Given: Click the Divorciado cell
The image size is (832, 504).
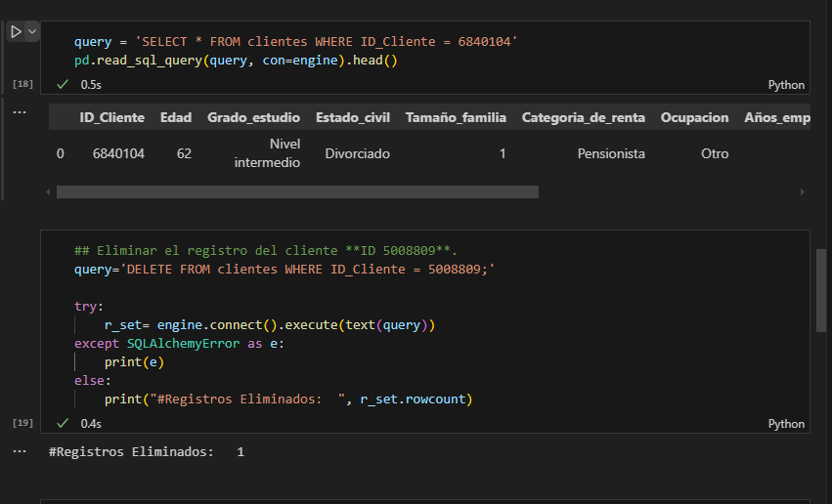Looking at the screenshot, I should (357, 153).
